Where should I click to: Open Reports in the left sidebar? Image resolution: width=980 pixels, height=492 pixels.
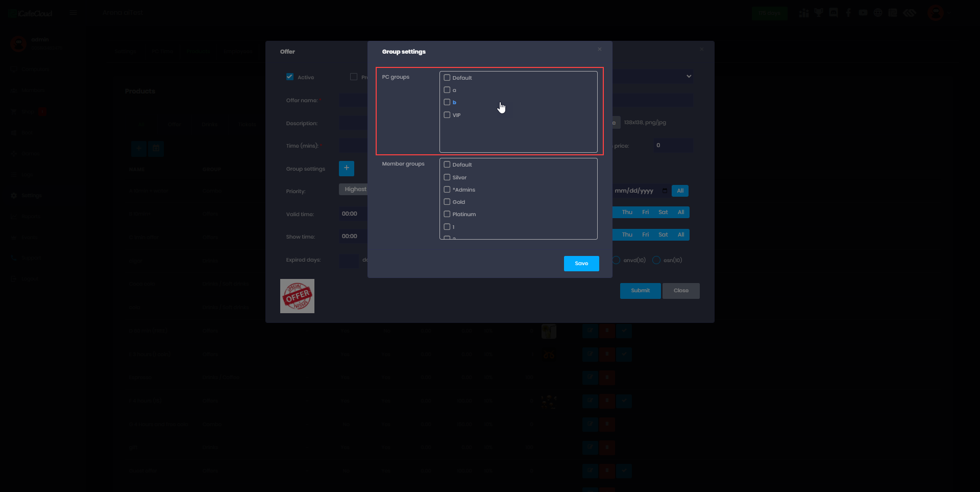pos(26,216)
